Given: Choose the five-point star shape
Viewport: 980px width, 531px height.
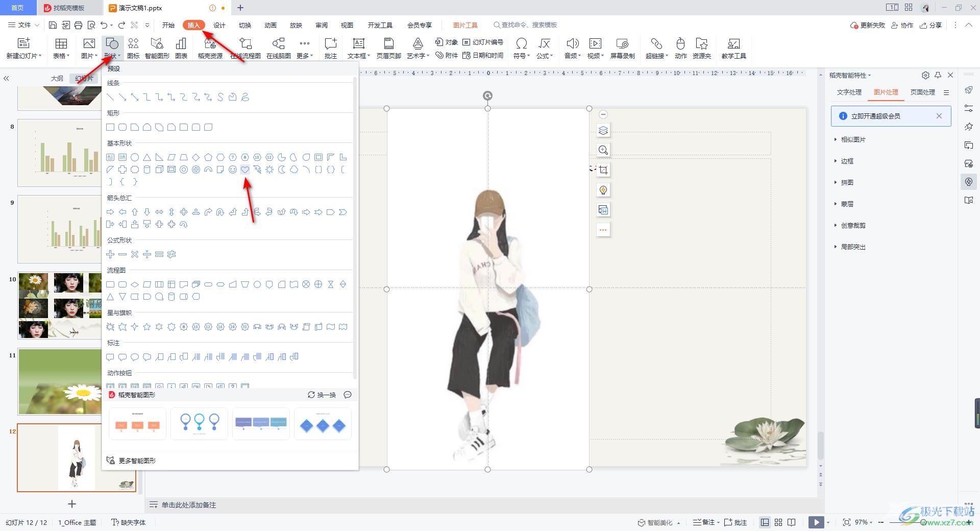Looking at the screenshot, I should click(147, 327).
